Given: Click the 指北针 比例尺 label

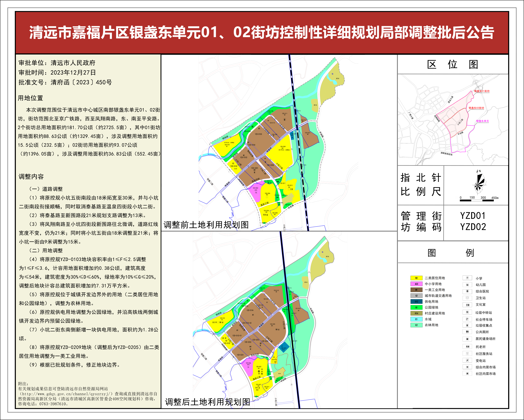Looking at the screenshot, I should coord(421,184).
